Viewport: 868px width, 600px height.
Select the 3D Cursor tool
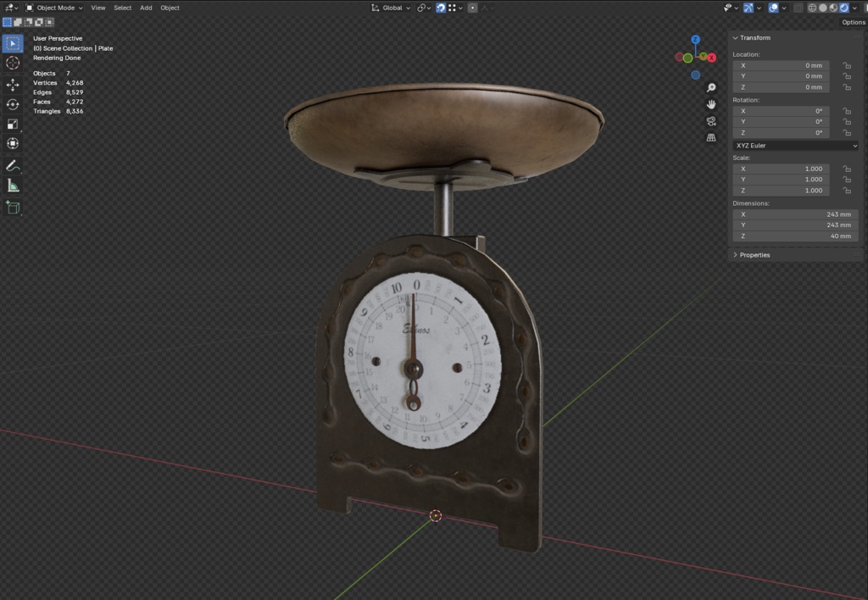click(x=13, y=63)
